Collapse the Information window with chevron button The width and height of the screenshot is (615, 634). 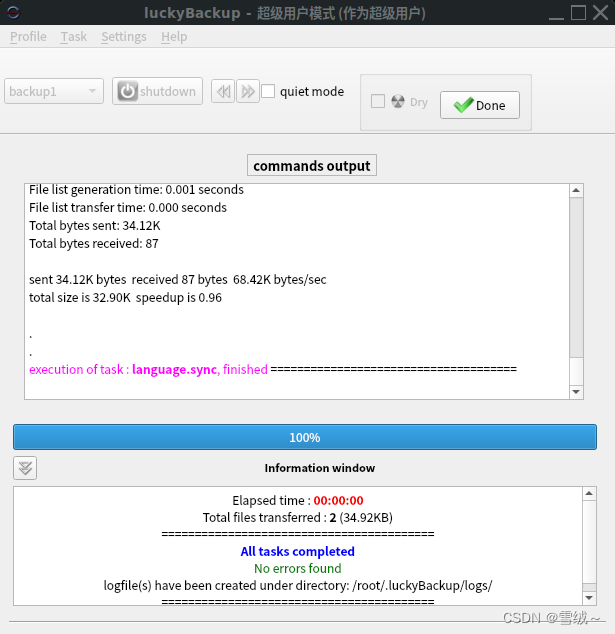pos(25,468)
